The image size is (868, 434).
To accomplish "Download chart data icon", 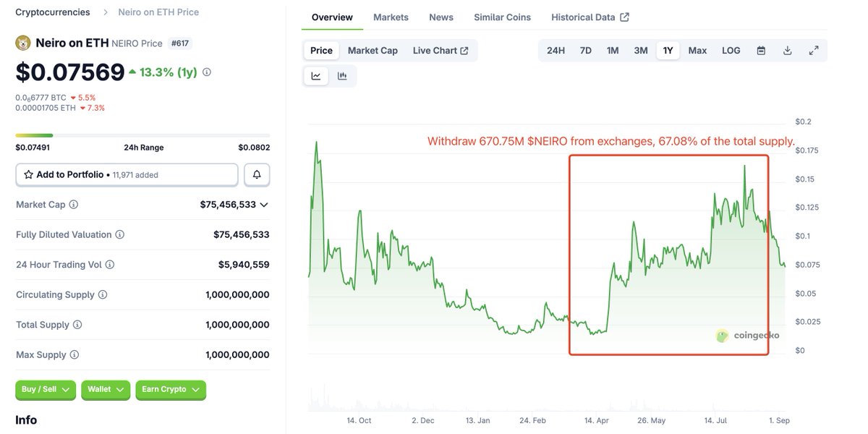I will coord(787,51).
